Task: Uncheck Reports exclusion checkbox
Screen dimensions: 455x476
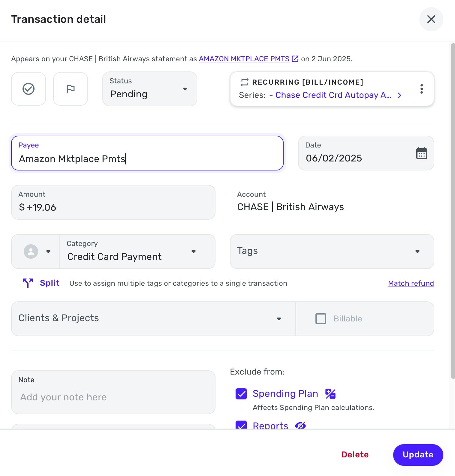Action: pos(241,425)
